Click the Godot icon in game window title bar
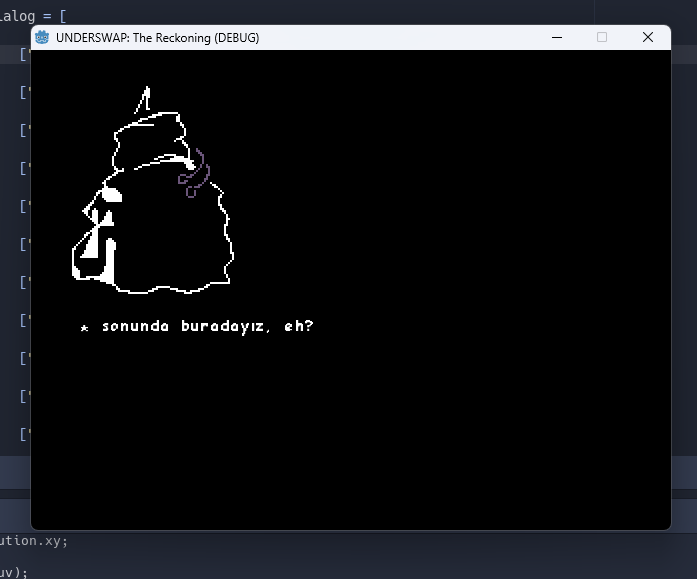 click(x=42, y=37)
